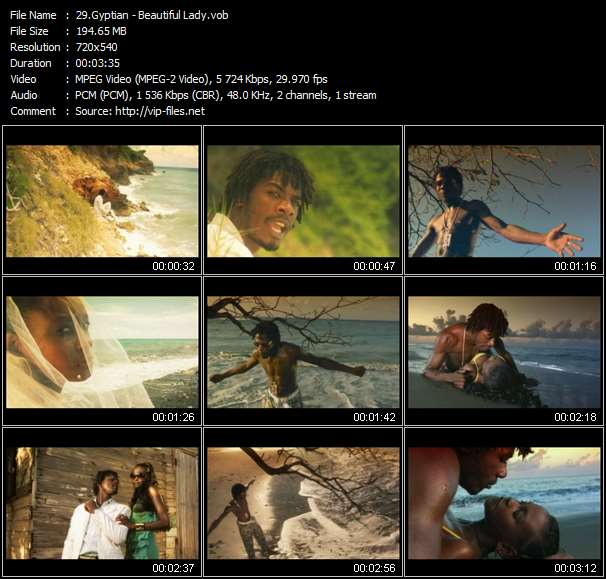Click the timestamp text '00:02:18'
The width and height of the screenshot is (606, 579).
575,417
